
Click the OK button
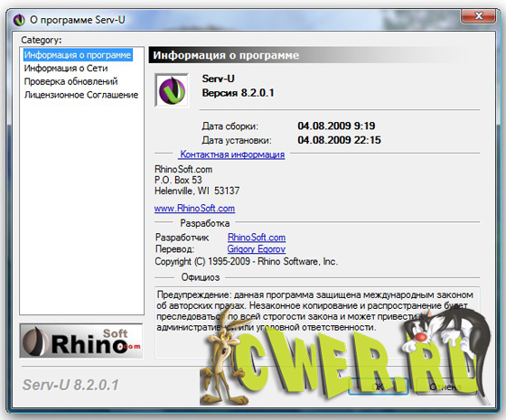pyautogui.click(x=379, y=387)
